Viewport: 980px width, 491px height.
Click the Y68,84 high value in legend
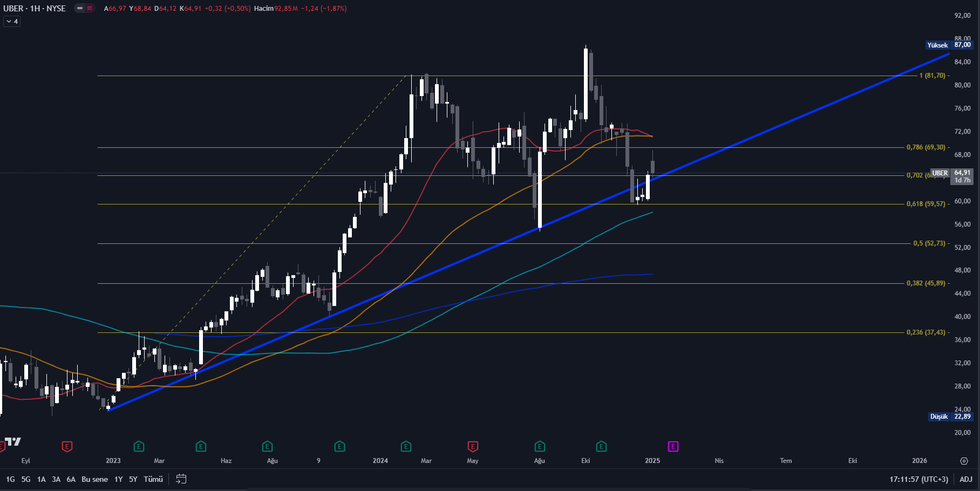(x=140, y=9)
